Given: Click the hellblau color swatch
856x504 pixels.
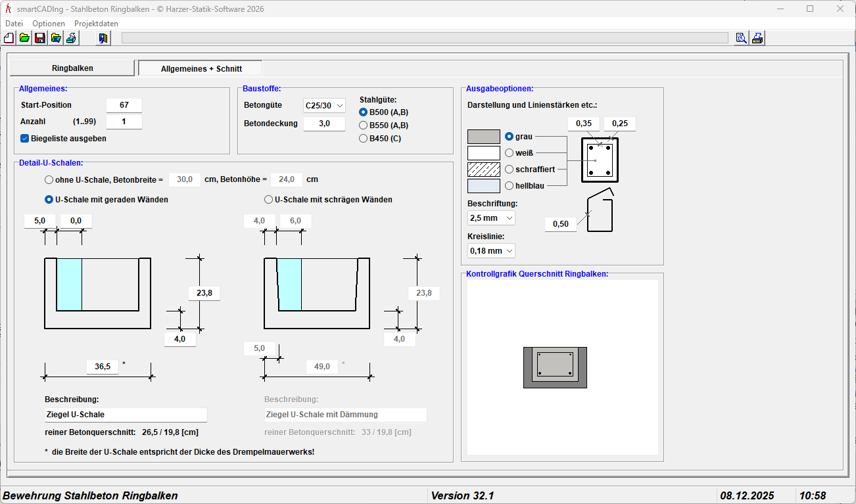Looking at the screenshot, I should click(483, 186).
